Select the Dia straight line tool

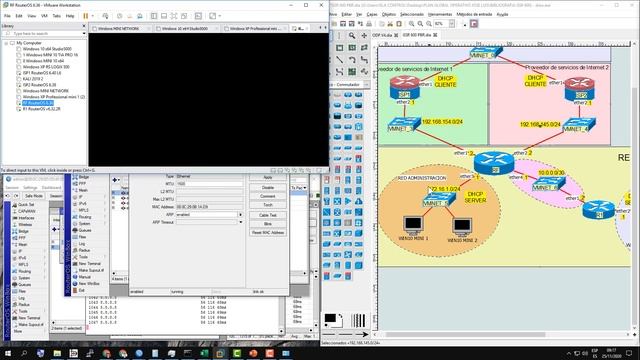click(x=340, y=60)
